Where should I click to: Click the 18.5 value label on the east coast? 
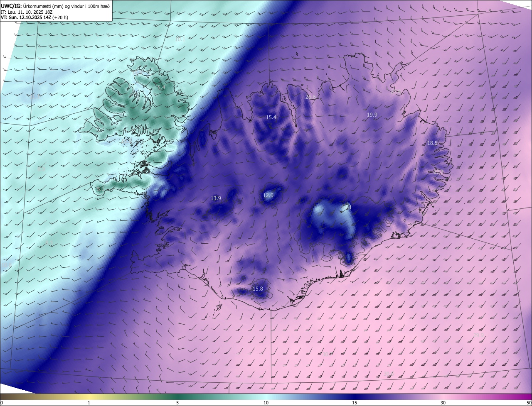coord(432,143)
